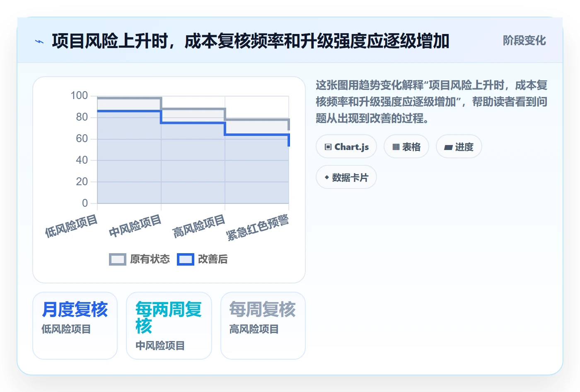Click the 高风险项目 axis label on chart

coord(199,226)
